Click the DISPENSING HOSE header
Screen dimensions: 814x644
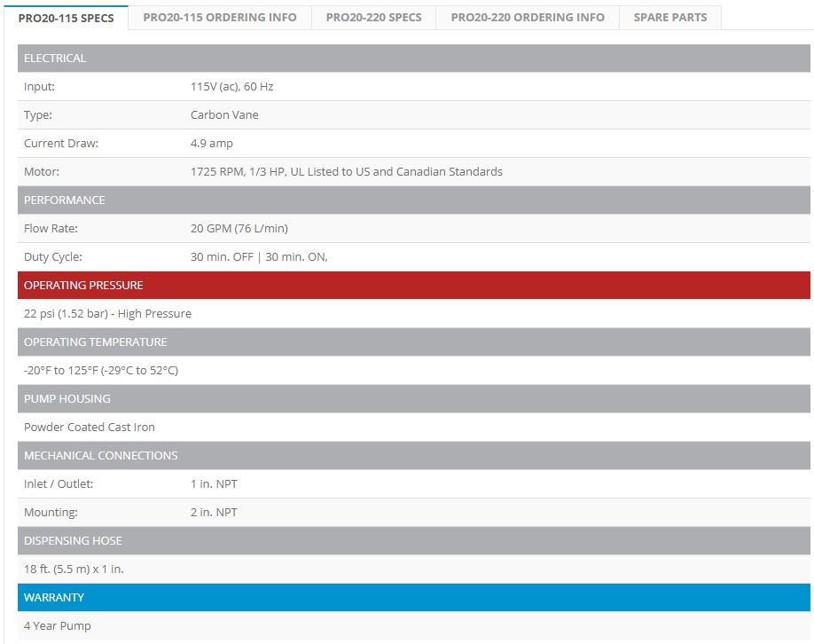(x=414, y=540)
